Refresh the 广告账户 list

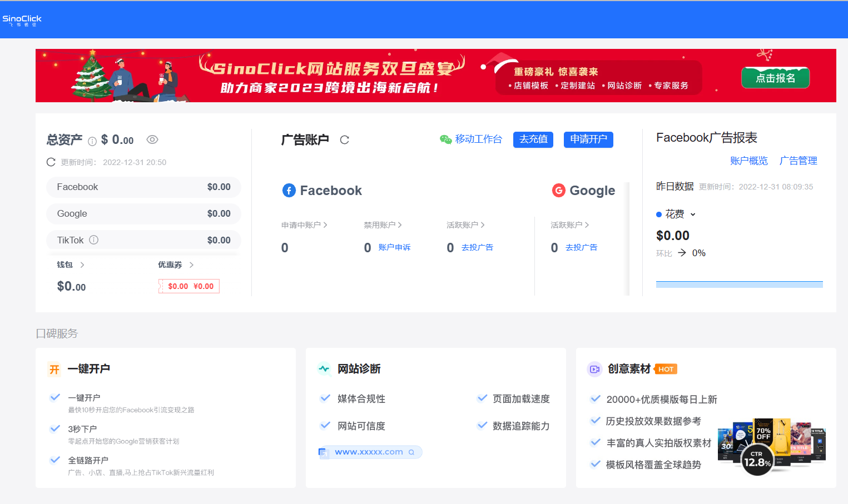345,140
